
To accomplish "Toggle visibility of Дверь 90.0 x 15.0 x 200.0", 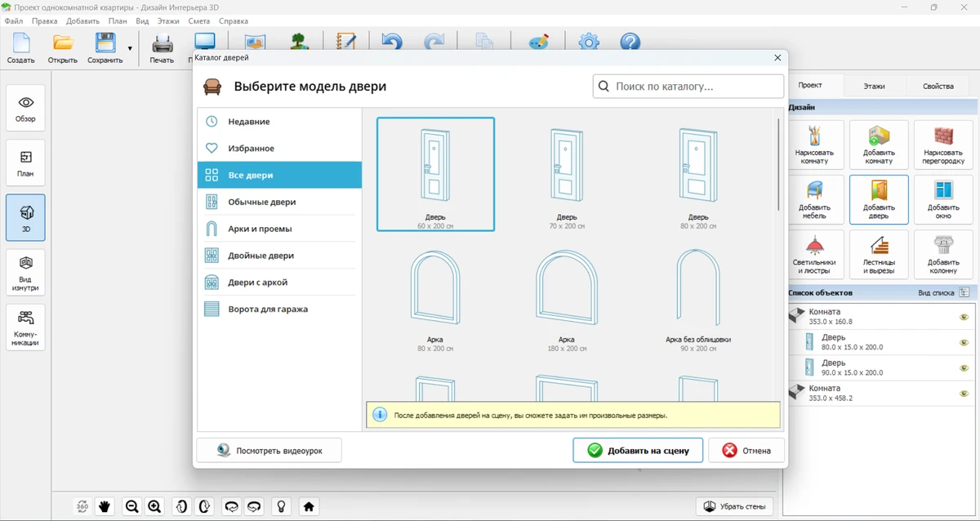I will [964, 367].
